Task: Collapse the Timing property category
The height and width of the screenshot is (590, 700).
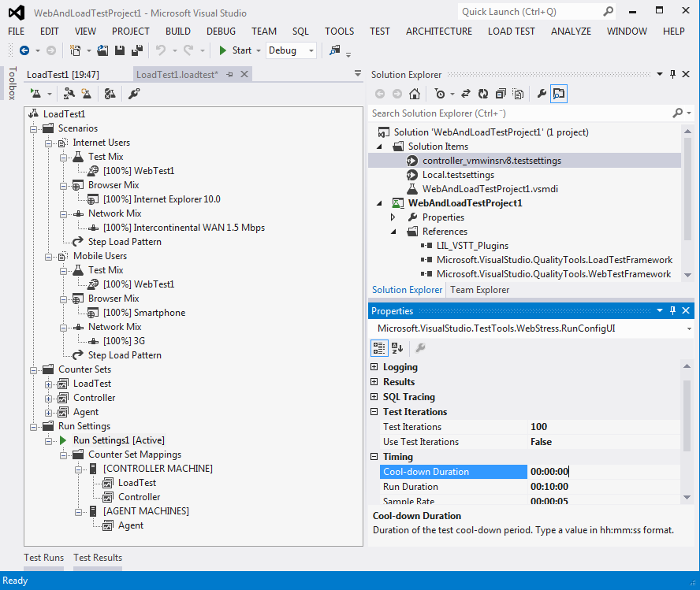Action: [374, 457]
